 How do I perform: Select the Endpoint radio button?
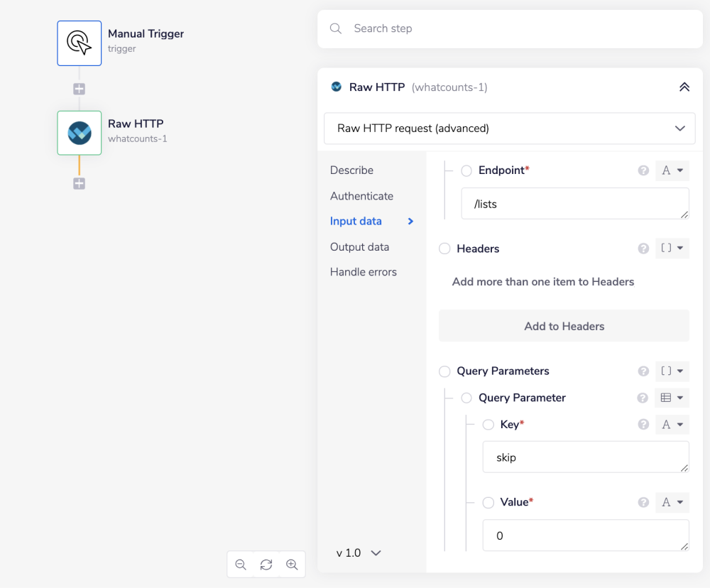(x=466, y=170)
